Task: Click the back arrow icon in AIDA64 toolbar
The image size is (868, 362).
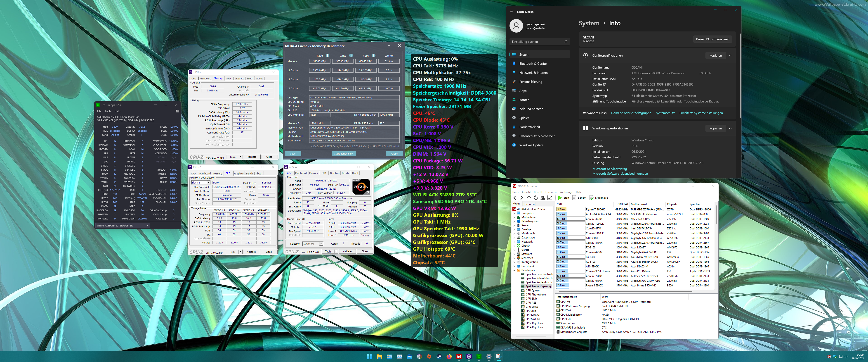Action: pyautogui.click(x=514, y=198)
